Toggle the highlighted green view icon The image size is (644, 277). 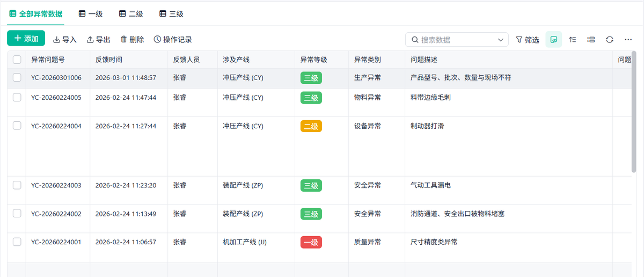tap(554, 40)
